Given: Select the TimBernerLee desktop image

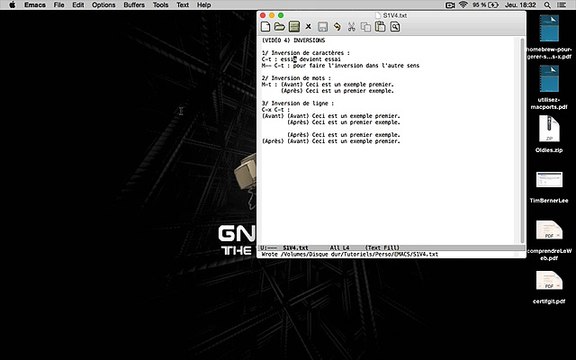Looking at the screenshot, I should 549,187.
